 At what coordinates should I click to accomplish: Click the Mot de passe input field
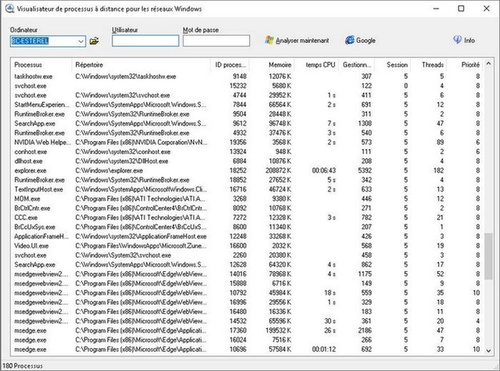click(216, 41)
